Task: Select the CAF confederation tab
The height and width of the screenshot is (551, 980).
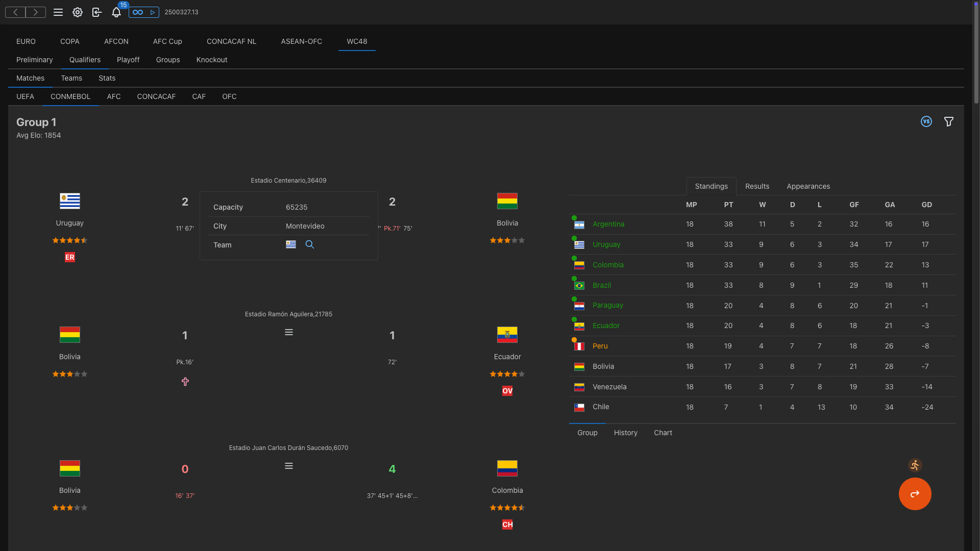Action: point(199,96)
